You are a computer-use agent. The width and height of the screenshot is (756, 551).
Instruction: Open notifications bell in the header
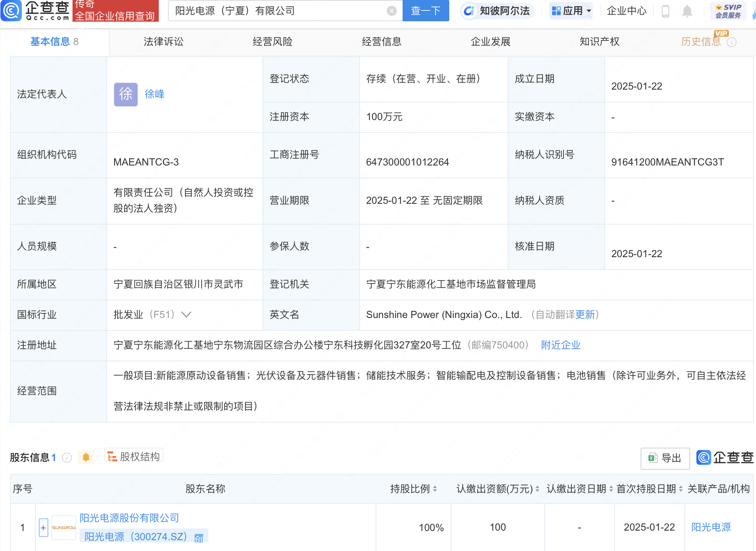(687, 11)
